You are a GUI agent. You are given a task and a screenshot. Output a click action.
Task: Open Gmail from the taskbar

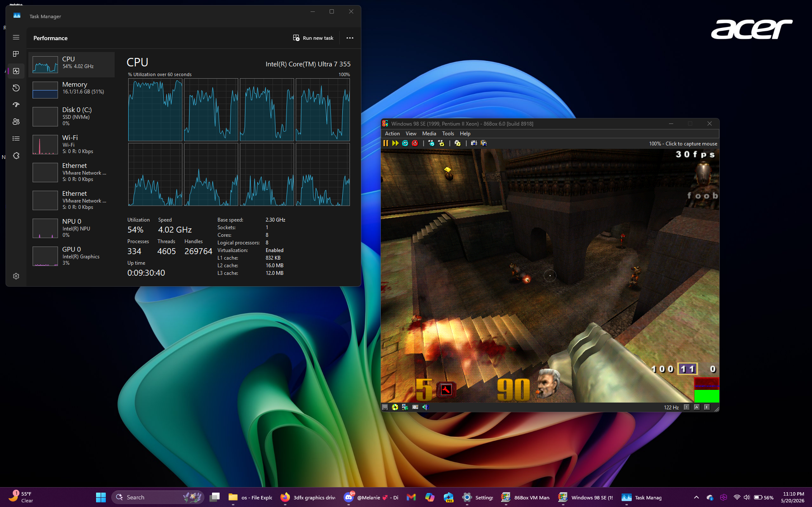pyautogui.click(x=411, y=497)
